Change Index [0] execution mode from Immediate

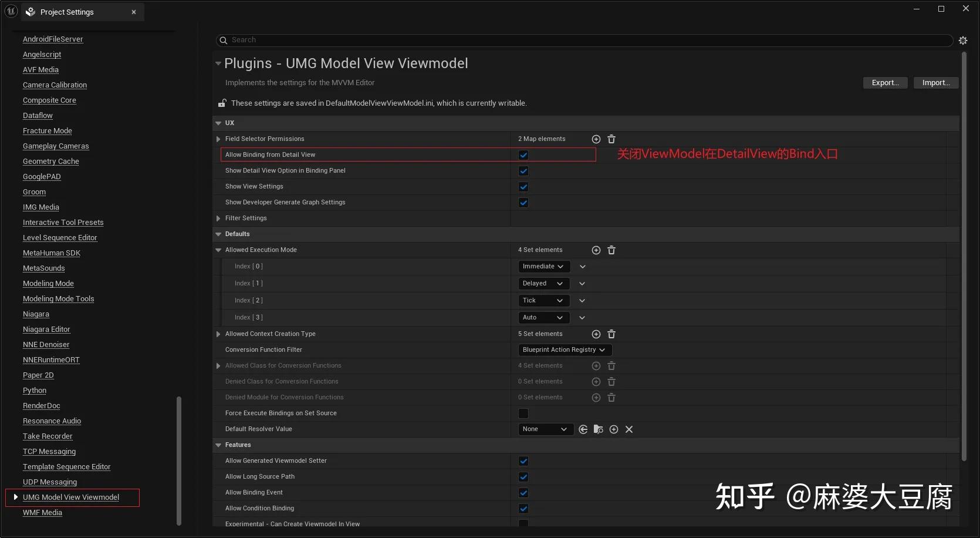543,266
